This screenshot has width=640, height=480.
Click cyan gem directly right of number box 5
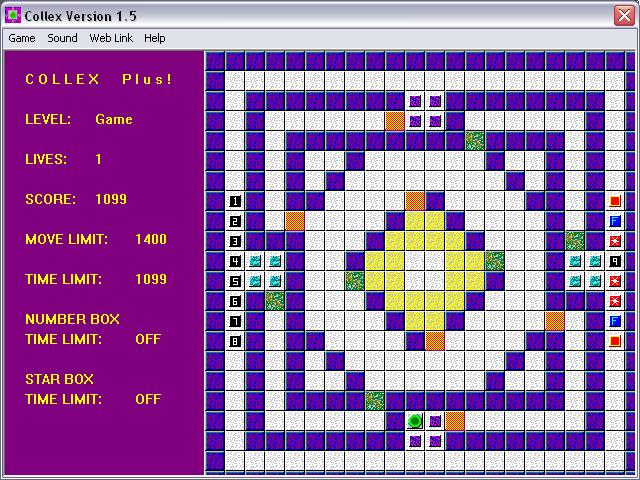(x=255, y=281)
